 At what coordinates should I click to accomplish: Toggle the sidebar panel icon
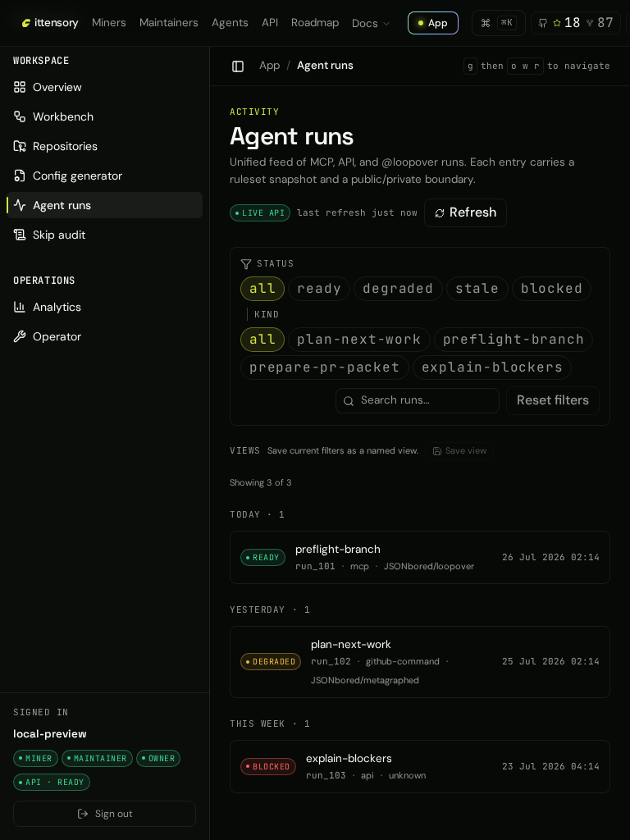pos(238,66)
